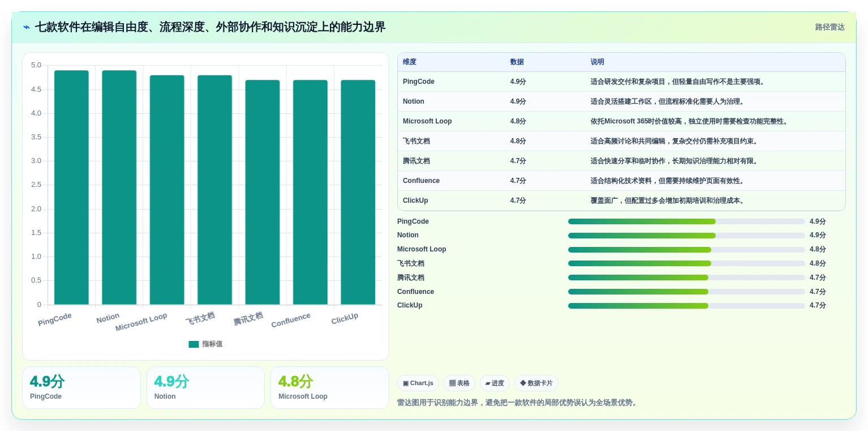Select the Chart.js tag

418,383
